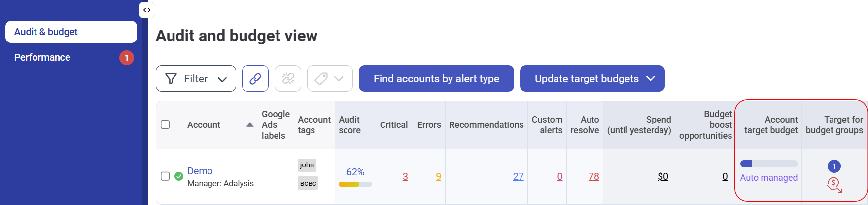This screenshot has height=205, width=868.
Task: Switch to the Performance sidebar item
Action: click(x=42, y=58)
